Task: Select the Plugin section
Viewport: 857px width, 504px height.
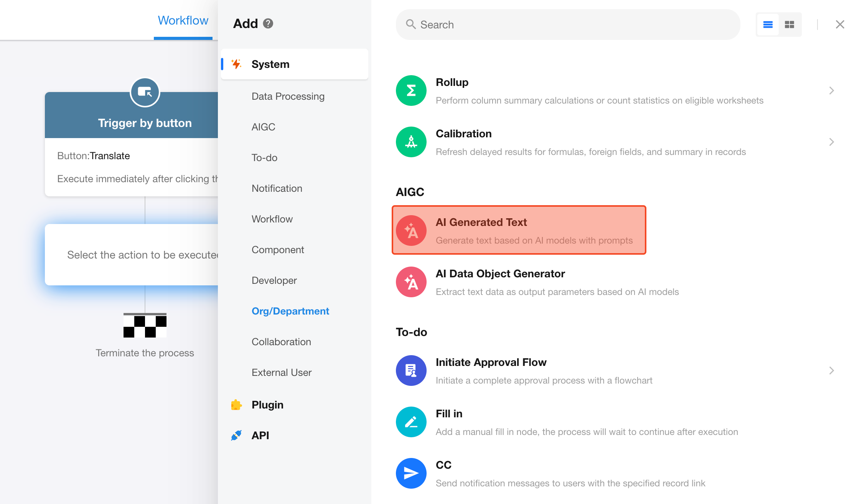Action: 267,405
